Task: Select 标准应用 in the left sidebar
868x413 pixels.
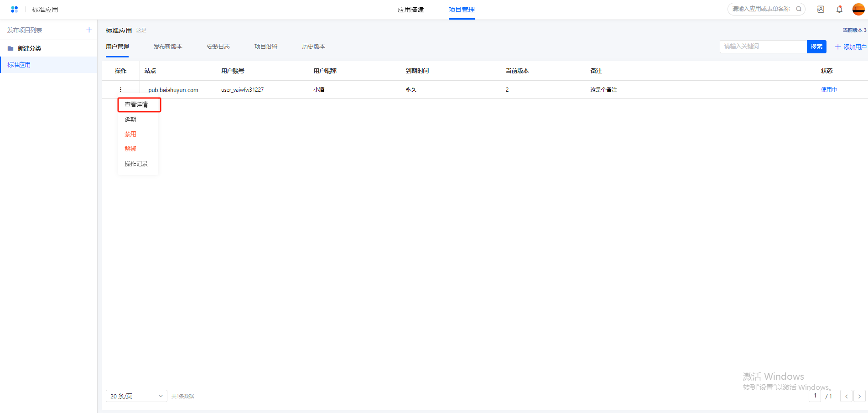Action: [19, 65]
